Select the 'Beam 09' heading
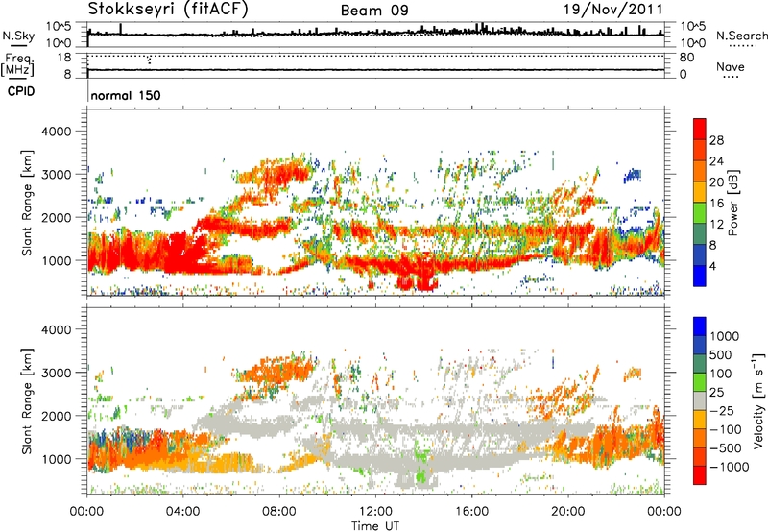The image size is (768, 532). point(374,11)
